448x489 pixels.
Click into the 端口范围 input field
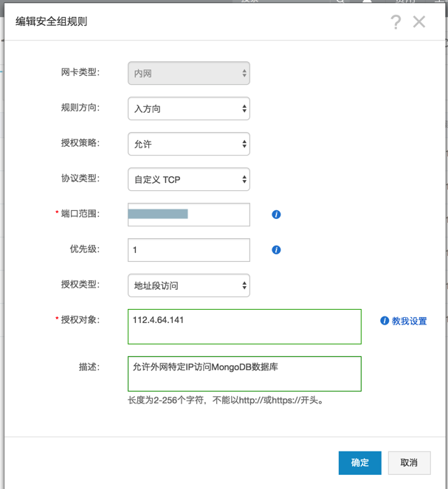click(189, 215)
